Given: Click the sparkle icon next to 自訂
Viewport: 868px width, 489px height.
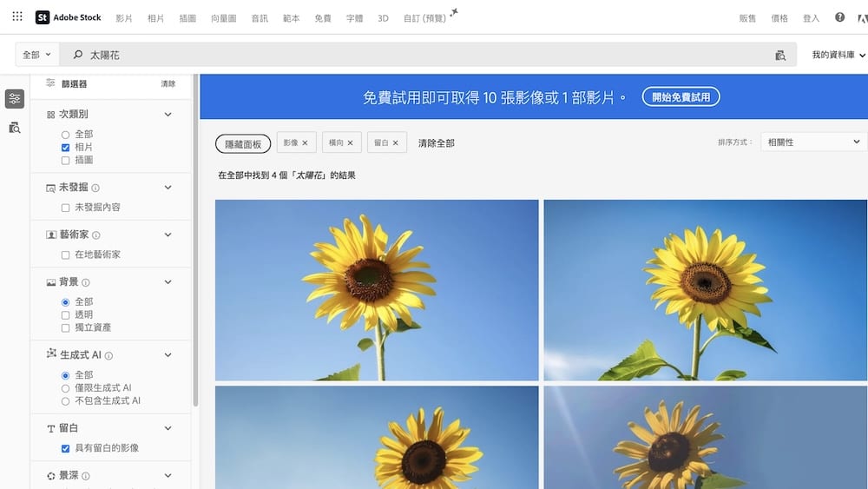Looking at the screenshot, I should pos(454,12).
